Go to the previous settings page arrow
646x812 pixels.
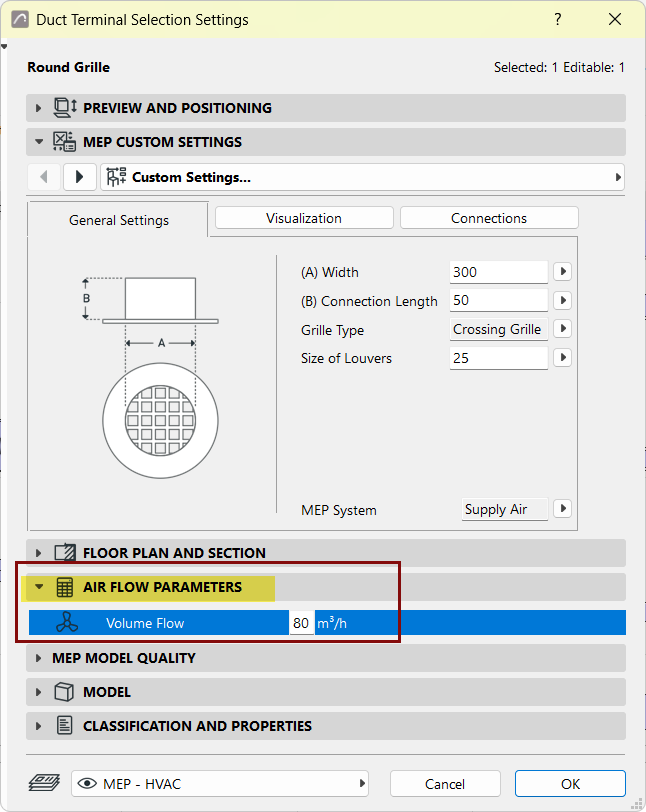[44, 177]
